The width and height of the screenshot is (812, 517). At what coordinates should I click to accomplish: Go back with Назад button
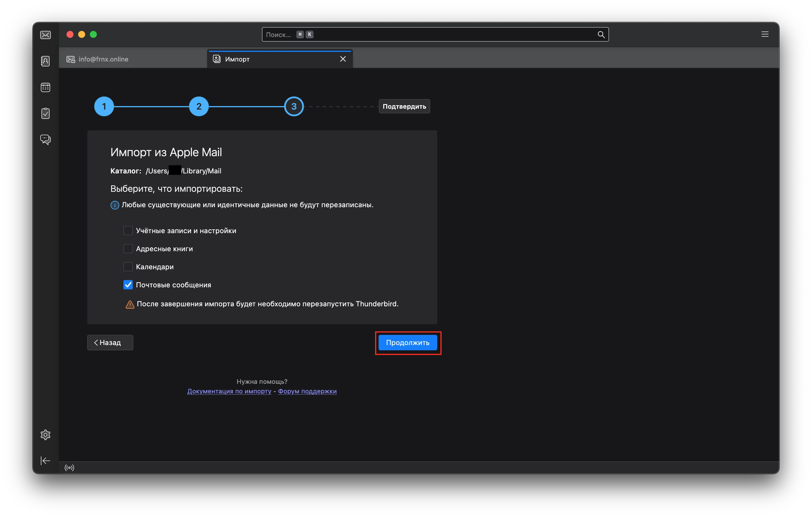pyautogui.click(x=110, y=343)
